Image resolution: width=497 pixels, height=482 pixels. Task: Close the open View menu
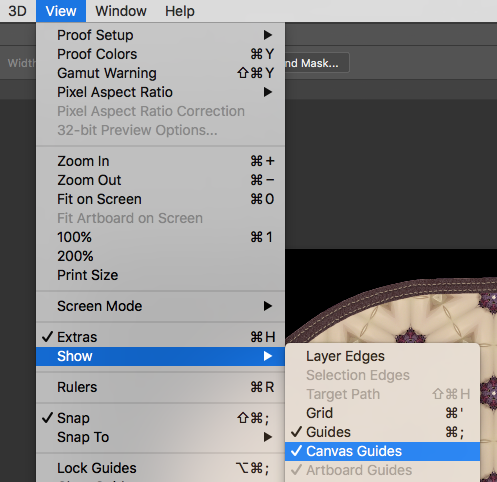pos(61,11)
